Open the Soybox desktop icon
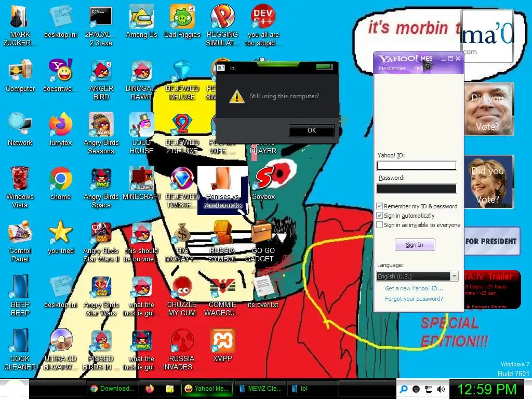 pyautogui.click(x=263, y=183)
